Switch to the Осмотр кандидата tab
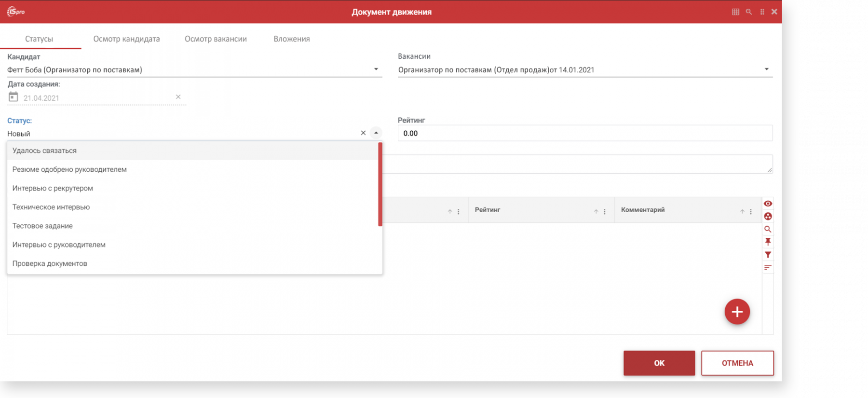 click(126, 39)
